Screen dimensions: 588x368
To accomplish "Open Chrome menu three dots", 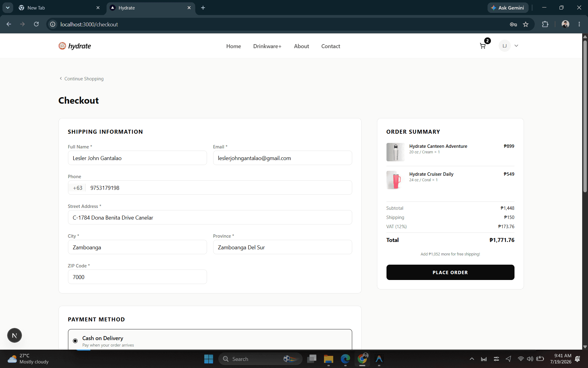I will coord(579,24).
